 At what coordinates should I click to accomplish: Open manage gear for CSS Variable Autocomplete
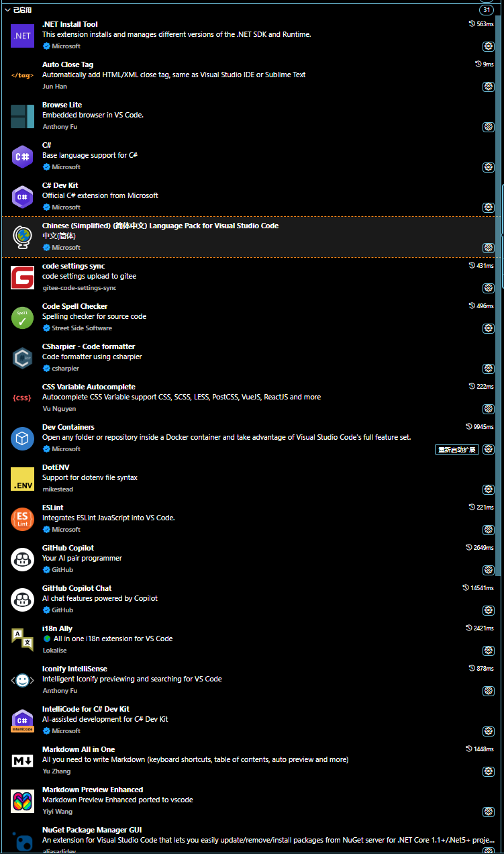488,409
